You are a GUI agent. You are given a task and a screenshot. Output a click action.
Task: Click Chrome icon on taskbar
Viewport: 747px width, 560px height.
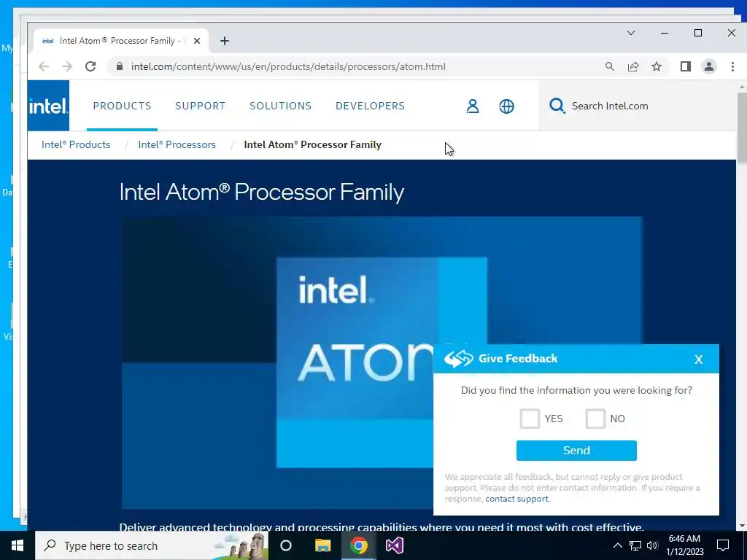point(359,545)
